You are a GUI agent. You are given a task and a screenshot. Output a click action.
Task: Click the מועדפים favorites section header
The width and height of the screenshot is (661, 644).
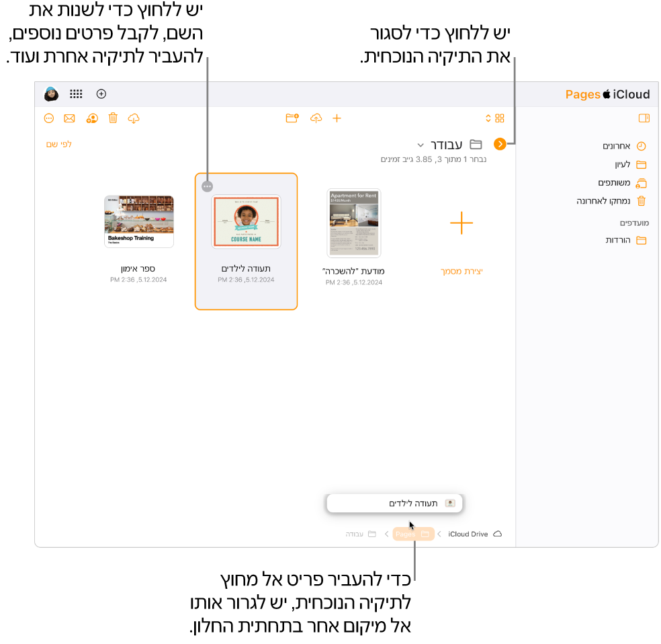[634, 223]
